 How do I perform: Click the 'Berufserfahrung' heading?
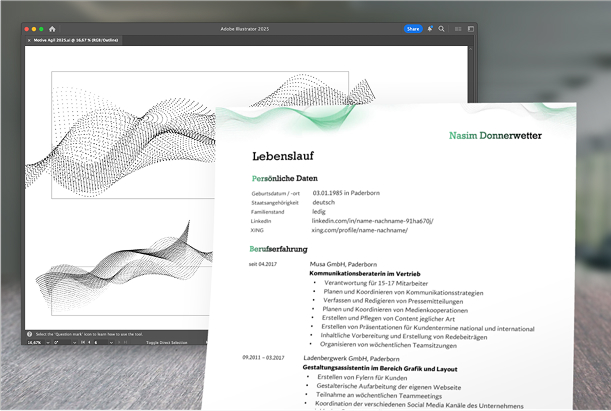tap(278, 249)
